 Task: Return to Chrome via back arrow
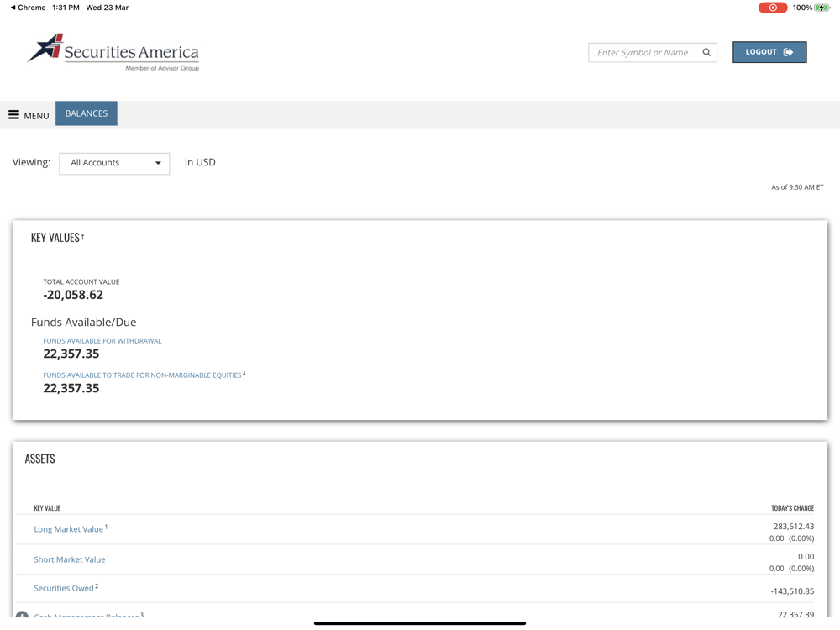click(x=28, y=8)
